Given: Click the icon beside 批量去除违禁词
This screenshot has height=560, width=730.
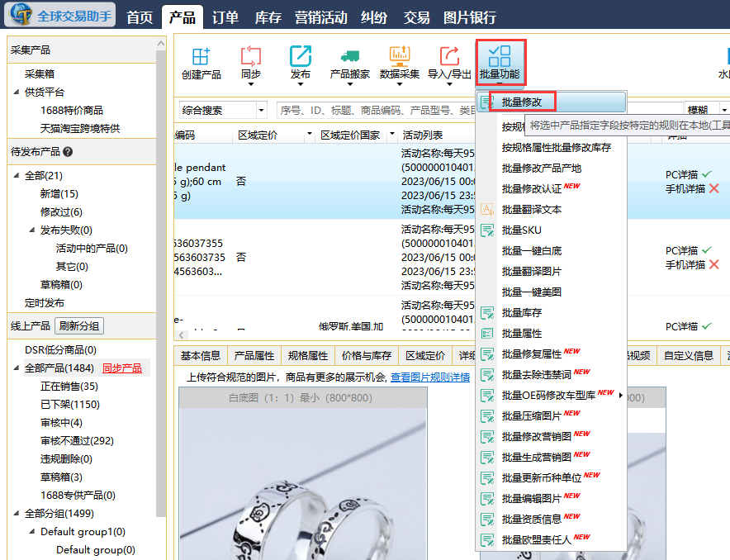Looking at the screenshot, I should [487, 375].
